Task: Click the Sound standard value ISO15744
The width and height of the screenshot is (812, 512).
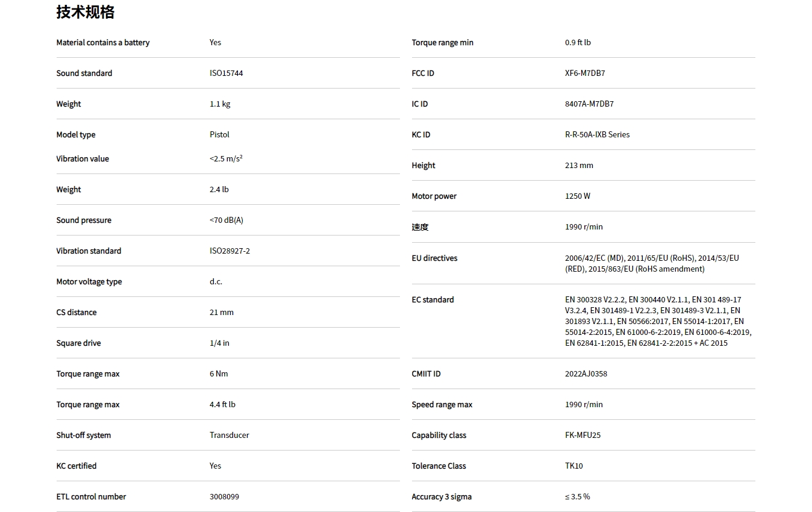Action: [x=226, y=73]
